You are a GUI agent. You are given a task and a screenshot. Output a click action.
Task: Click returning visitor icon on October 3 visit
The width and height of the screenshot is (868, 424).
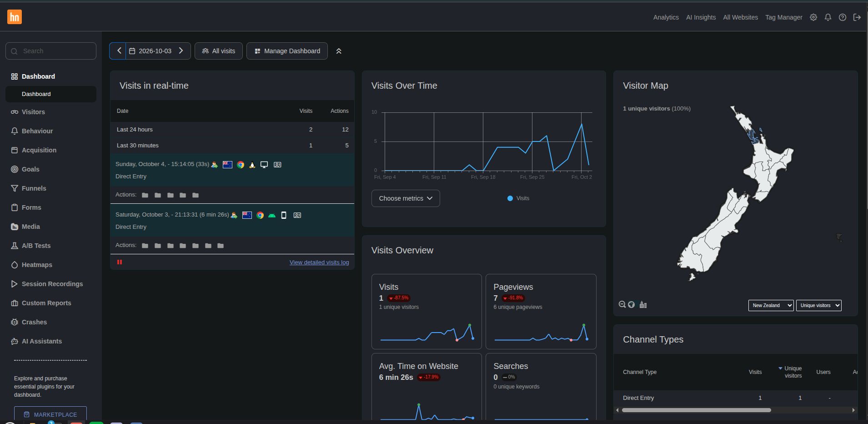[234, 215]
